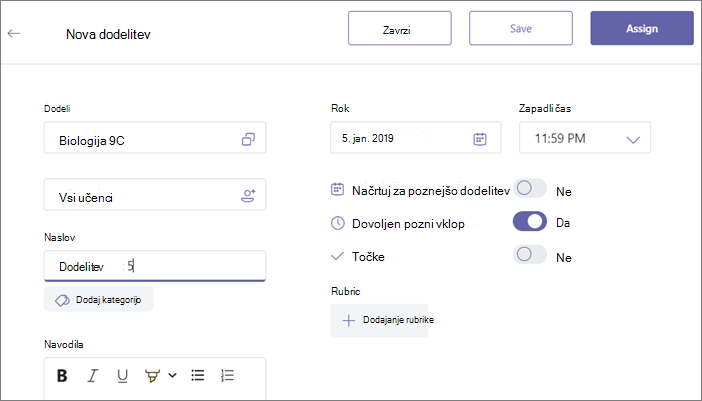Screen dimensions: 702x401
Task: Edit the Naslov title field
Action: 155,266
